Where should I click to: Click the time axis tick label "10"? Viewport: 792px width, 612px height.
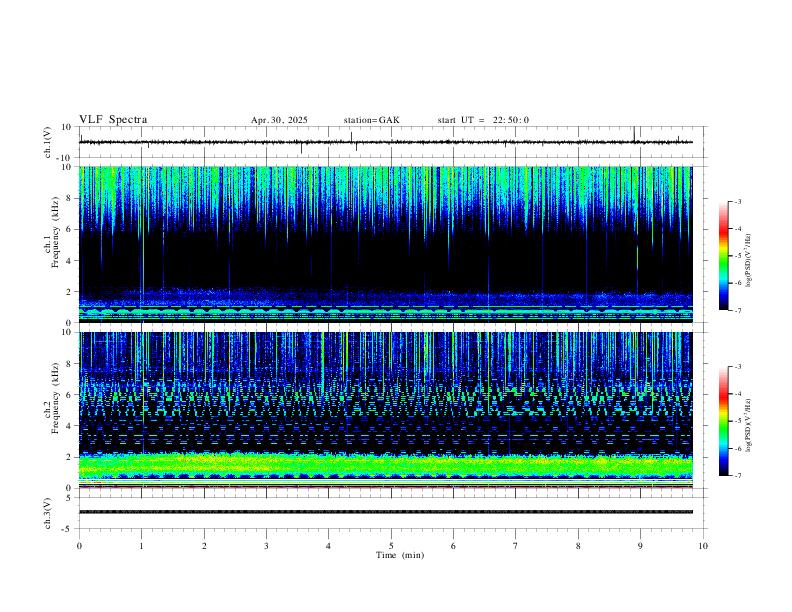pyautogui.click(x=703, y=546)
